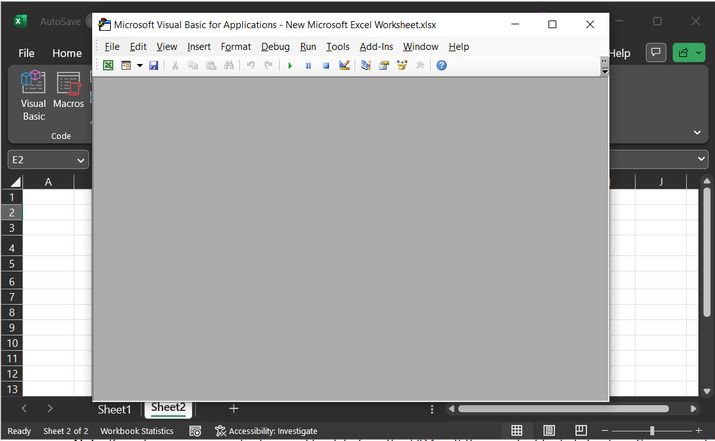Click the Reset stop icon in VBA toolbar
This screenshot has height=441, width=715.
(x=326, y=66)
